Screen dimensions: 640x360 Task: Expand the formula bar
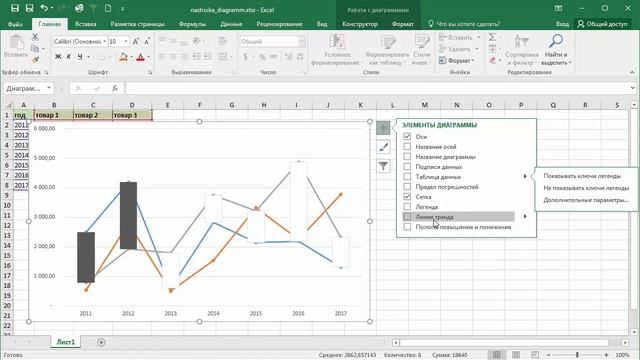pyautogui.click(x=632, y=88)
